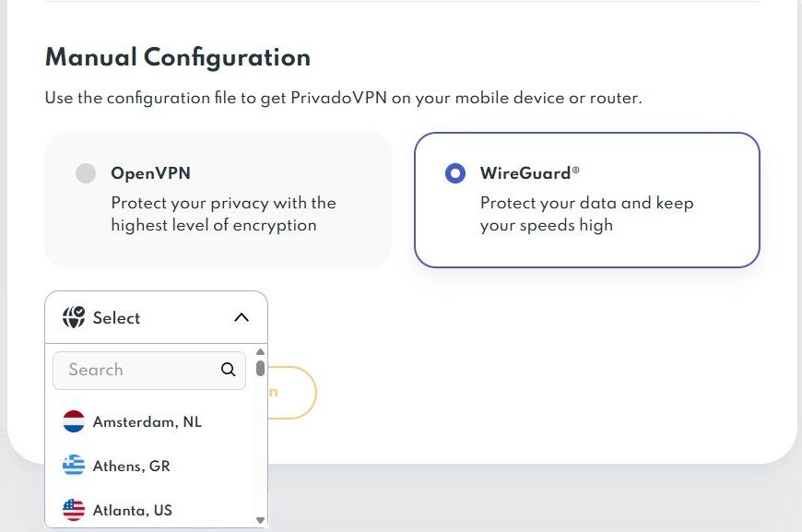The image size is (802, 532).
Task: Click the OpenVPN encryption description text
Action: click(223, 214)
